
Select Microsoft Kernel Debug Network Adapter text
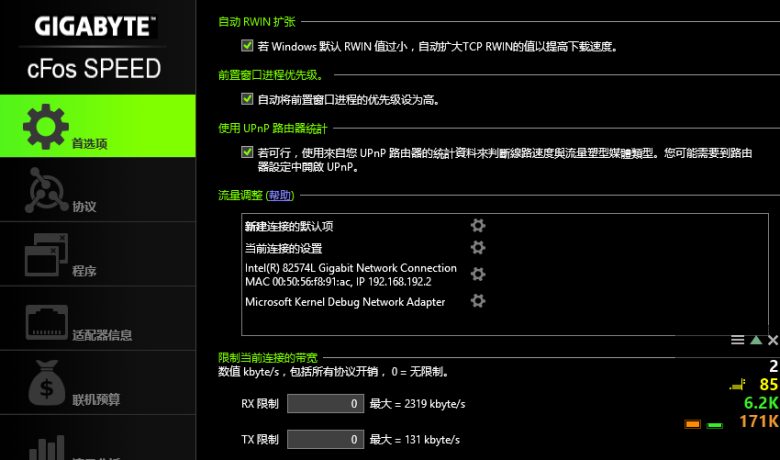345,302
